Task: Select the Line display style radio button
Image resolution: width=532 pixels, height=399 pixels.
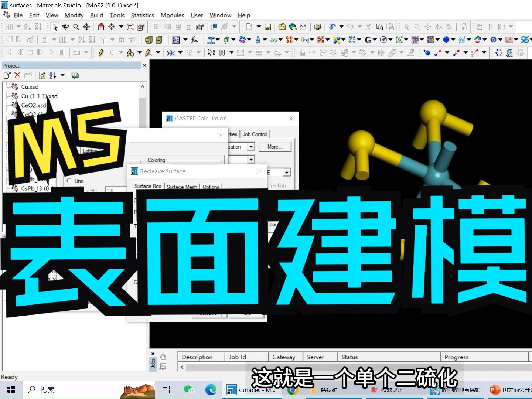Action: click(70, 181)
